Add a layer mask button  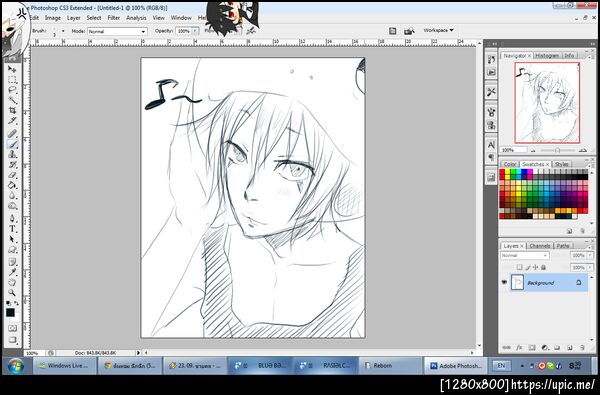click(x=532, y=348)
